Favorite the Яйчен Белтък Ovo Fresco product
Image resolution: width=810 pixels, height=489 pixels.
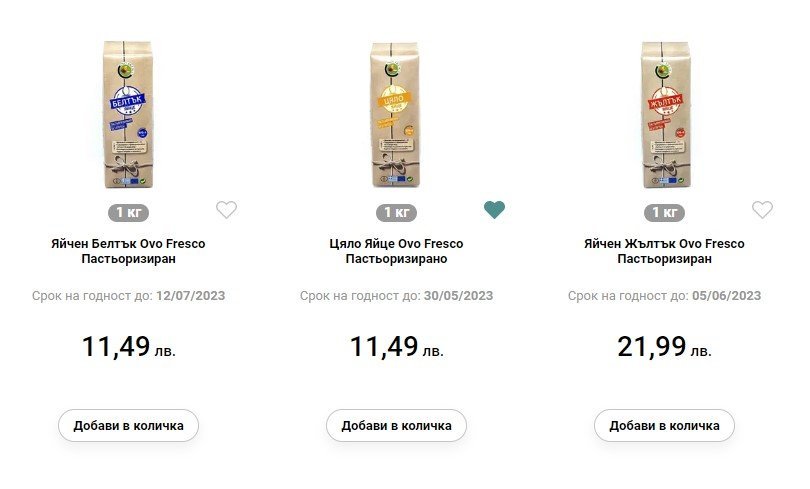(227, 210)
